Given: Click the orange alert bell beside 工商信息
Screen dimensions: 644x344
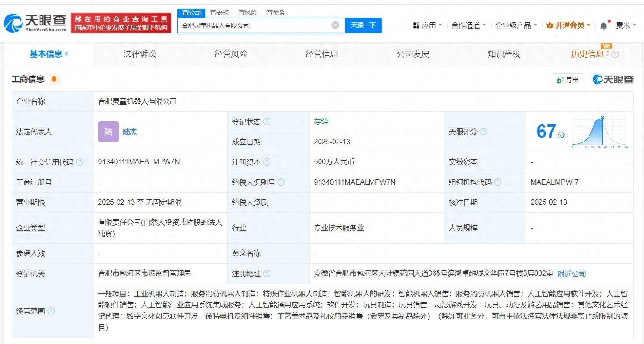Looking at the screenshot, I should click(x=54, y=79).
